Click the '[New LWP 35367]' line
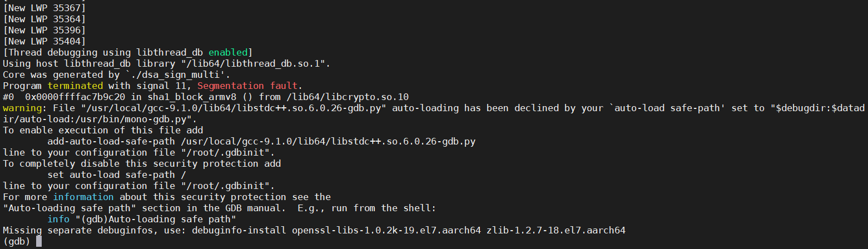This screenshot has height=249, width=868. 44,8
